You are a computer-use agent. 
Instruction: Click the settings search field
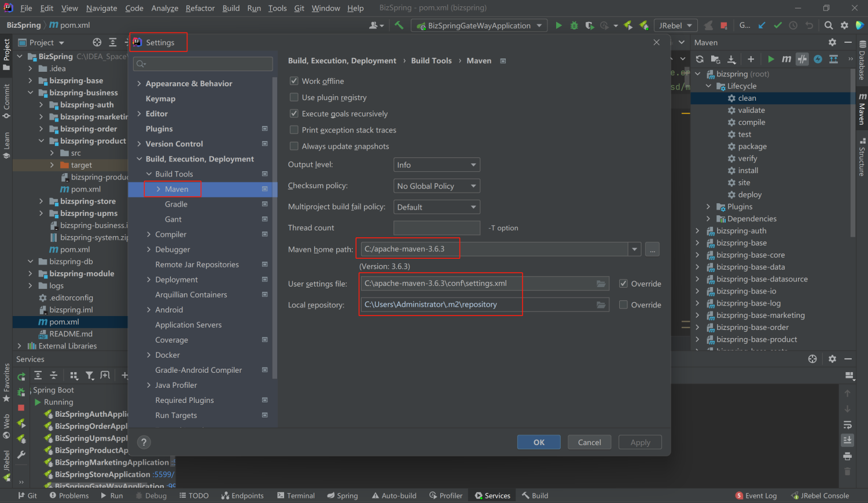(203, 64)
